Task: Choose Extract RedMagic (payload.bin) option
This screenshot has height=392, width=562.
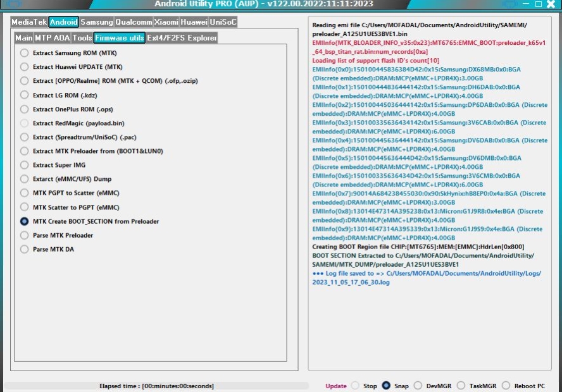Action: point(72,123)
